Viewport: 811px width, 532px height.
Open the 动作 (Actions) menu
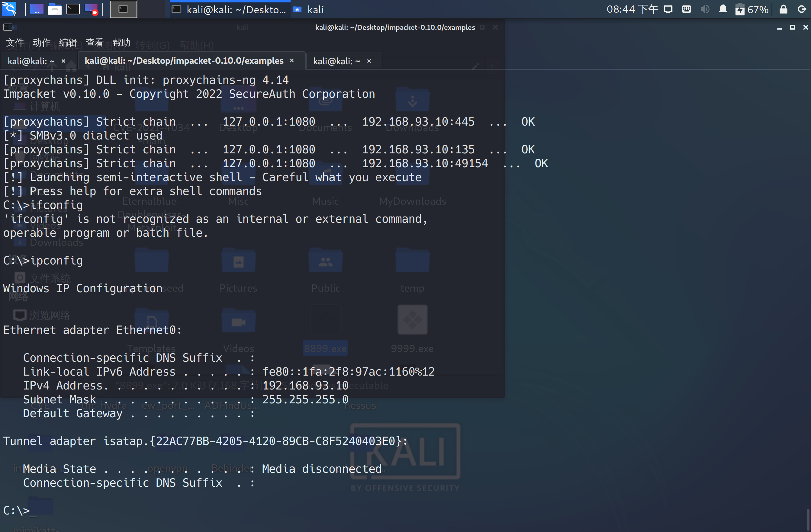coord(42,43)
